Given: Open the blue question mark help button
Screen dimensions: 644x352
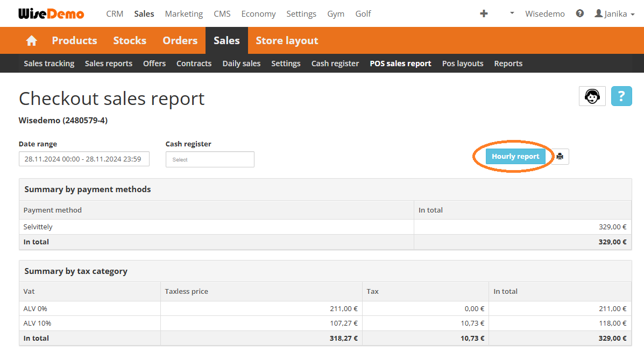Looking at the screenshot, I should point(621,96).
